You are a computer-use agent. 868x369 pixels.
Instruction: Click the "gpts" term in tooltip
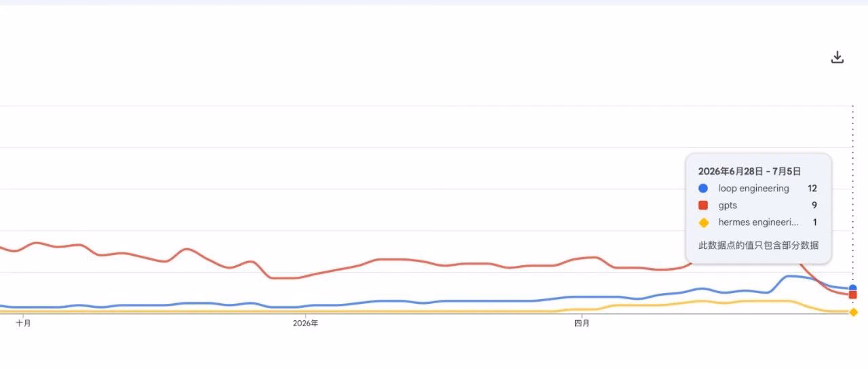(728, 206)
